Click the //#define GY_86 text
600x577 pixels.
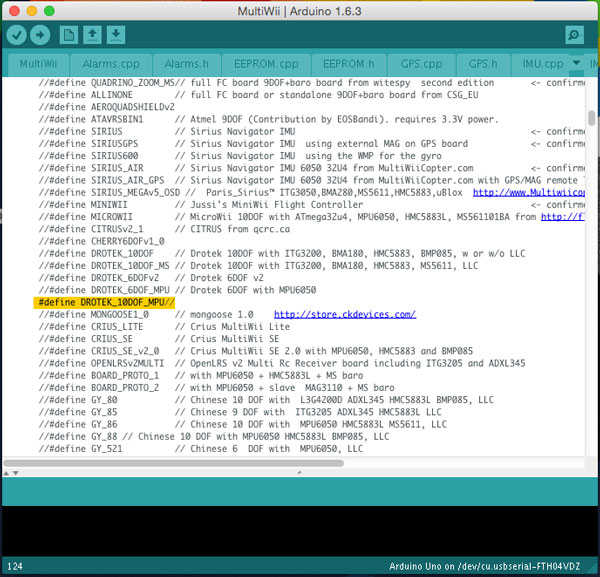(78, 424)
